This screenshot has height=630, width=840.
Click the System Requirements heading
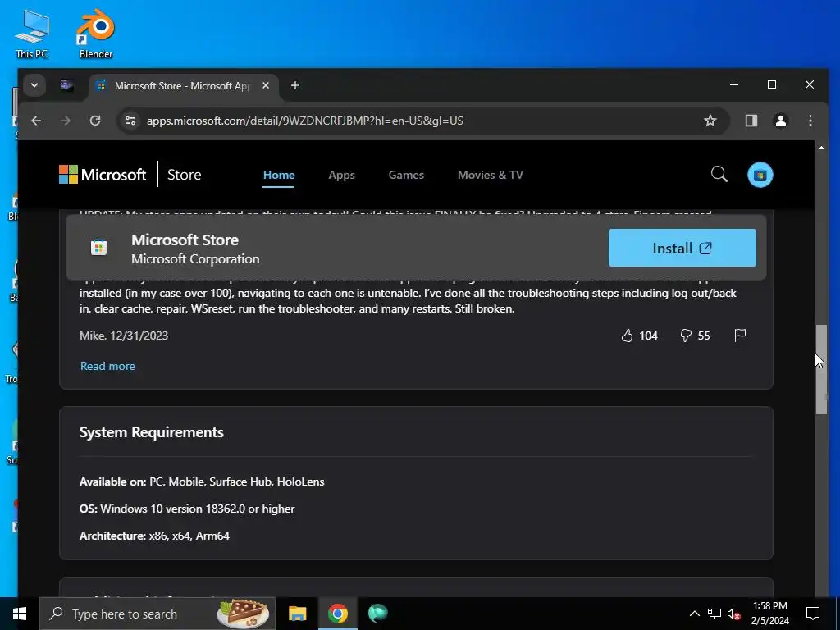coord(151,431)
